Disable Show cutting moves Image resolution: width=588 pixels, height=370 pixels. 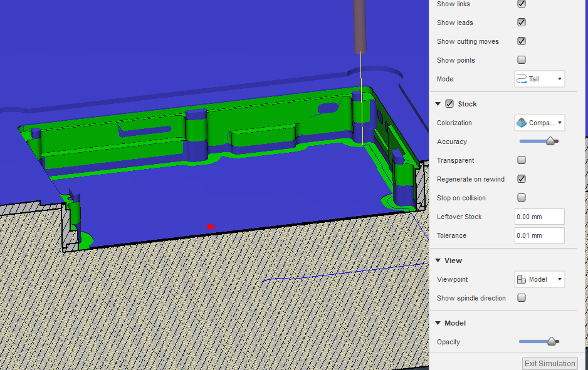[x=521, y=41]
